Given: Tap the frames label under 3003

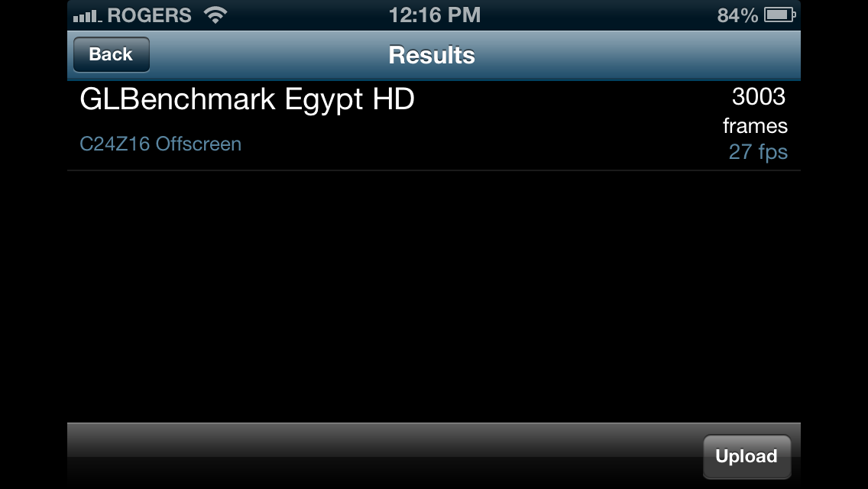Looking at the screenshot, I should tap(755, 126).
